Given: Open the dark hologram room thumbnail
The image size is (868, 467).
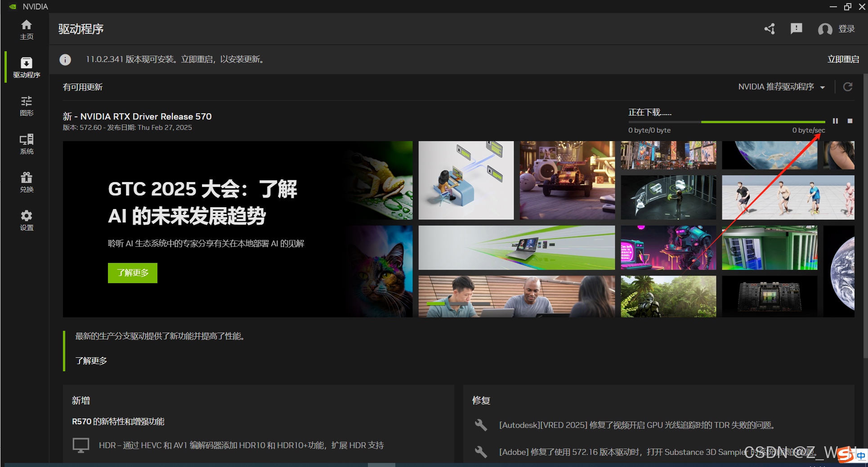Looking at the screenshot, I should pos(668,197).
